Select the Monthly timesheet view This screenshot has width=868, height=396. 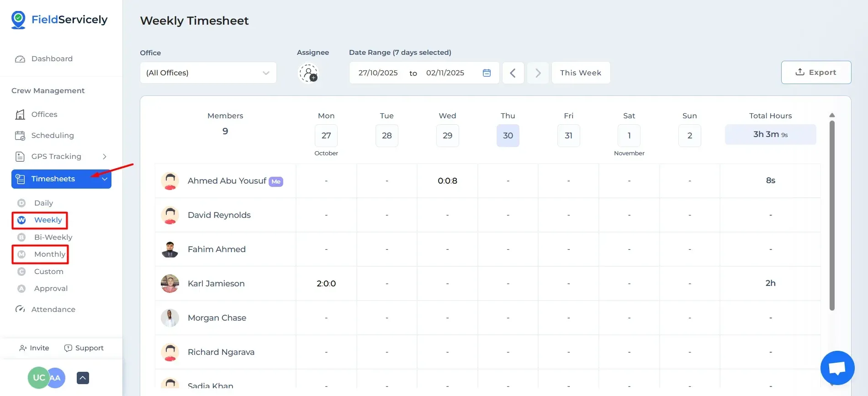[49, 254]
